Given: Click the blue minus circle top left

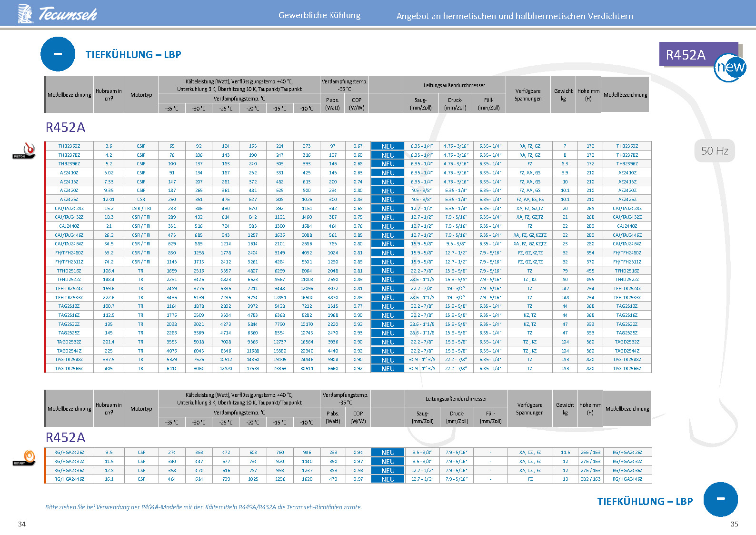Looking at the screenshot, I should [58, 54].
